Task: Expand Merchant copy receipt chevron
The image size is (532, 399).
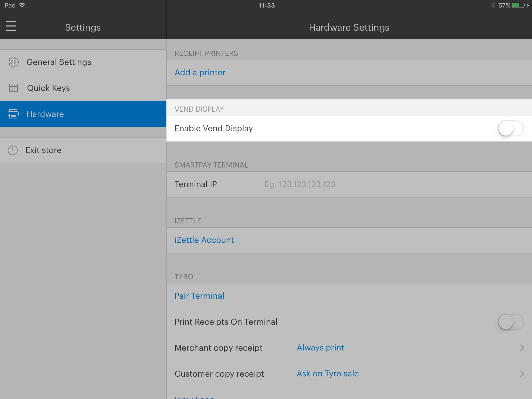Action: click(522, 348)
